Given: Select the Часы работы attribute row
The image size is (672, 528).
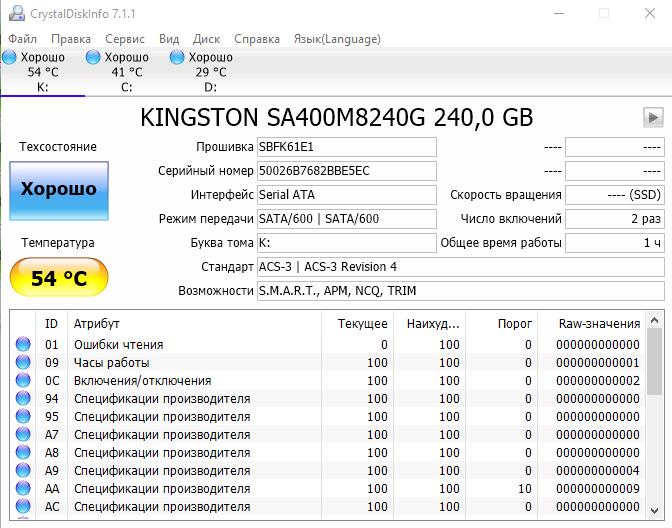Looking at the screenshot, I should tap(328, 363).
